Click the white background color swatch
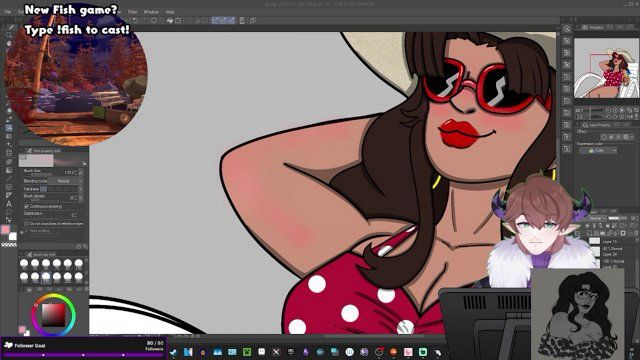 pyautogui.click(x=13, y=236)
